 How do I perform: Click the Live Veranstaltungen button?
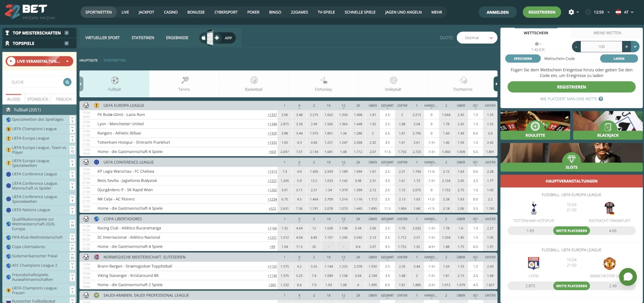[39, 61]
